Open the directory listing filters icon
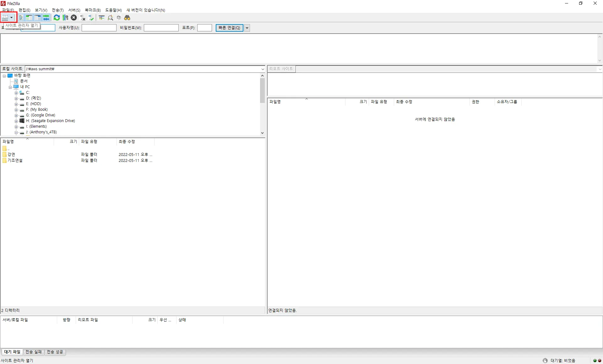Viewport: 603px width, 364px height. click(x=101, y=18)
